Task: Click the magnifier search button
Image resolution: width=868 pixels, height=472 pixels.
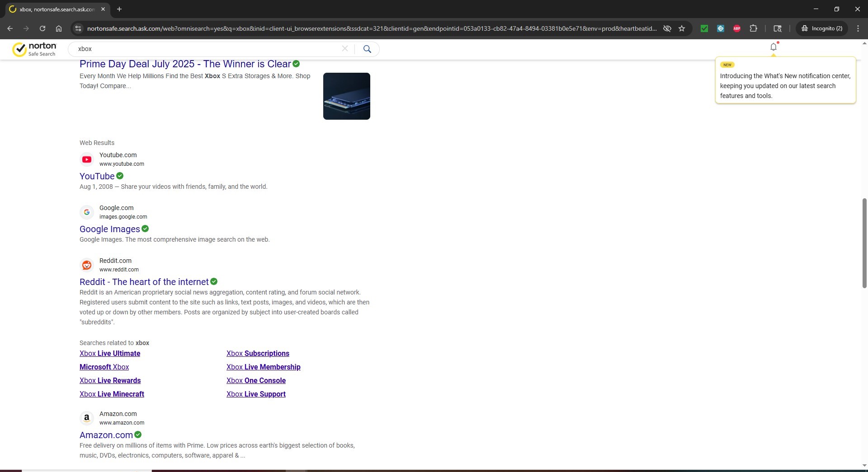Action: (x=367, y=49)
